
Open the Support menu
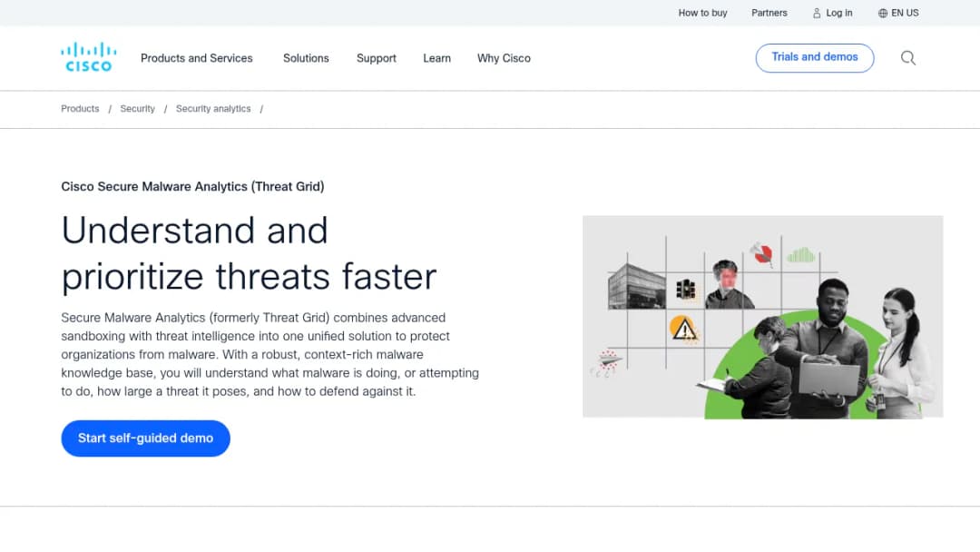(x=377, y=58)
